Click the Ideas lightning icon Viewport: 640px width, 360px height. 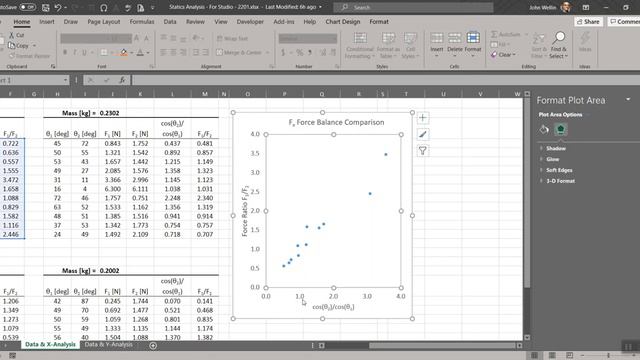tap(585, 38)
